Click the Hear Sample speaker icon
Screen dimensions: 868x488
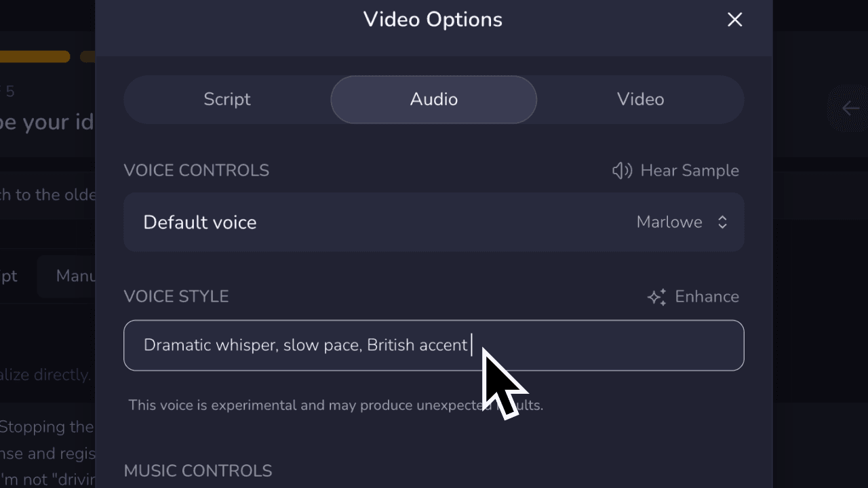click(x=621, y=171)
